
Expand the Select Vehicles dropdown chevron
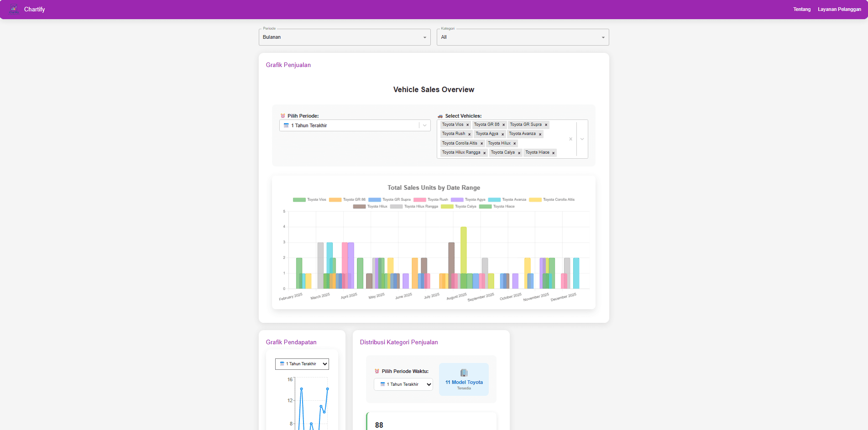[x=582, y=139]
